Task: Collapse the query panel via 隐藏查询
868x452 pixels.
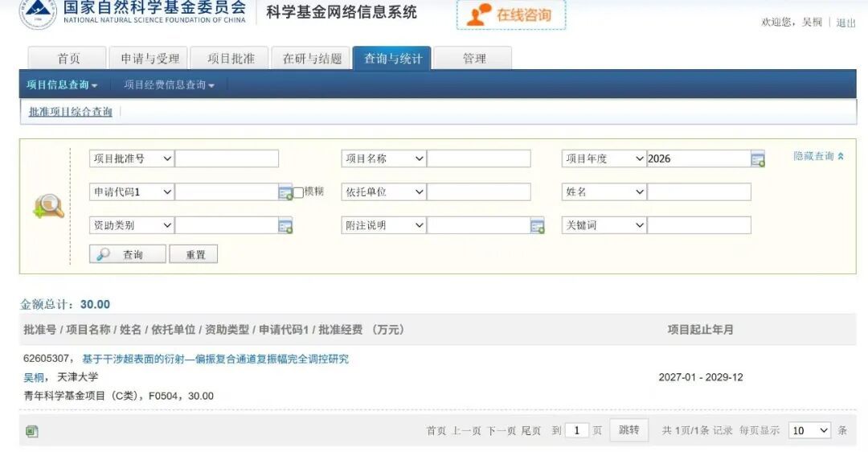Action: coord(818,156)
